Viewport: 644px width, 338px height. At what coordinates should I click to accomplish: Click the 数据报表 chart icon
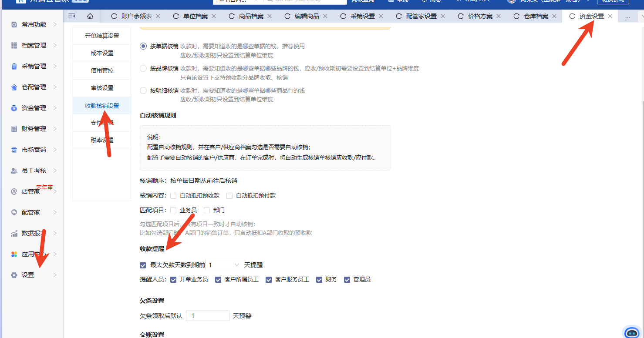(14, 234)
